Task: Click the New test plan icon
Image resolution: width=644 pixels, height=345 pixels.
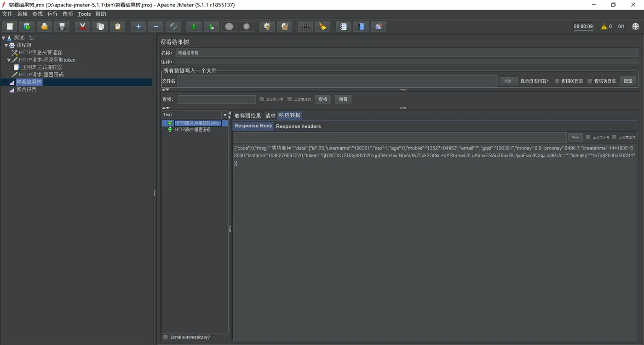Action: 10,26
